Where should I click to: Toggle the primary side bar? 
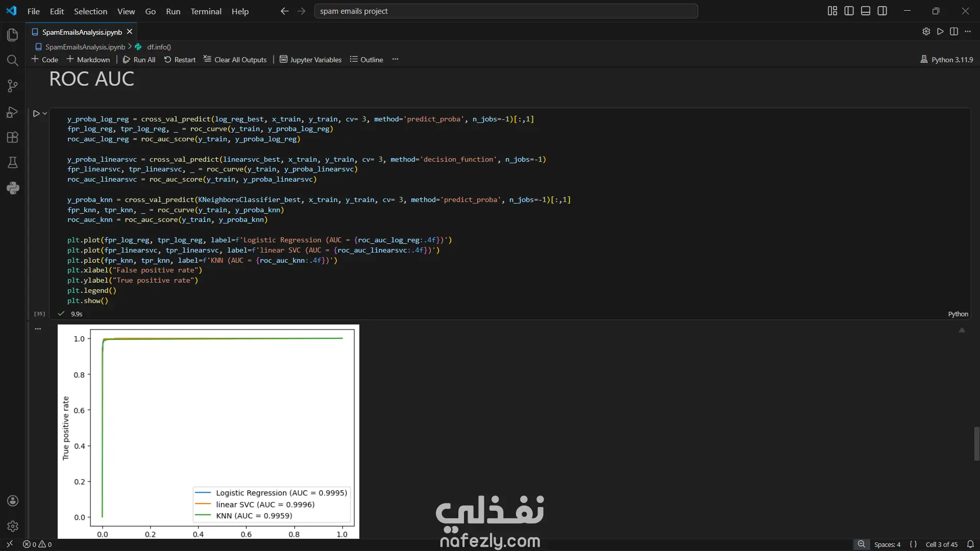point(849,11)
